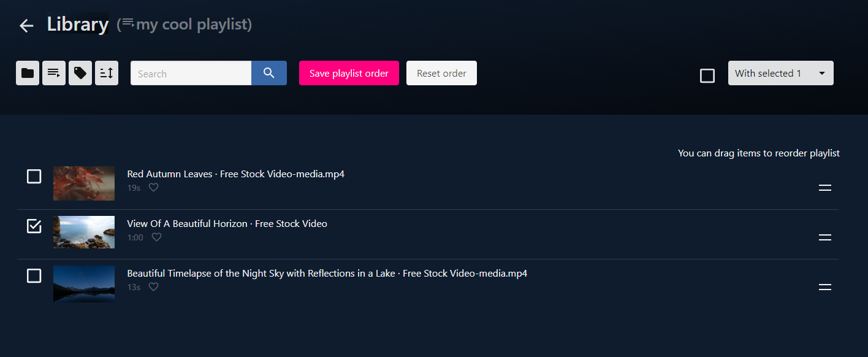
Task: Click the blue search magnifier button
Action: (x=269, y=73)
